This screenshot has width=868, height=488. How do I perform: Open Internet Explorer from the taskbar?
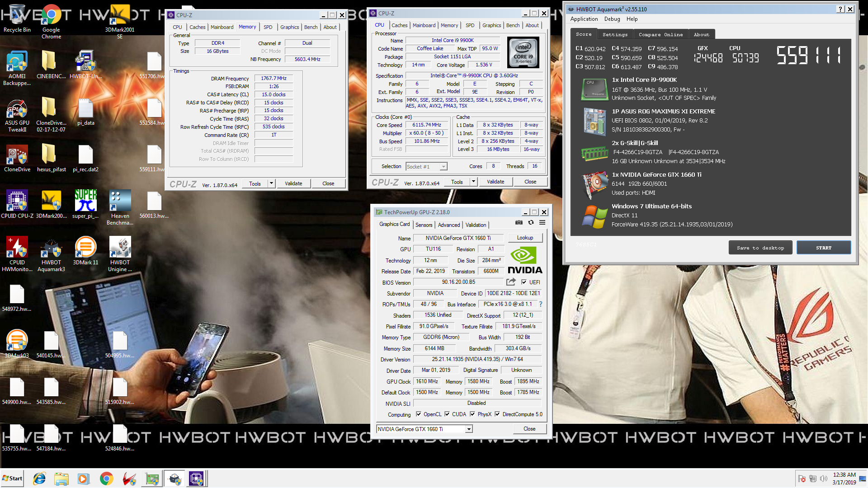coord(39,479)
